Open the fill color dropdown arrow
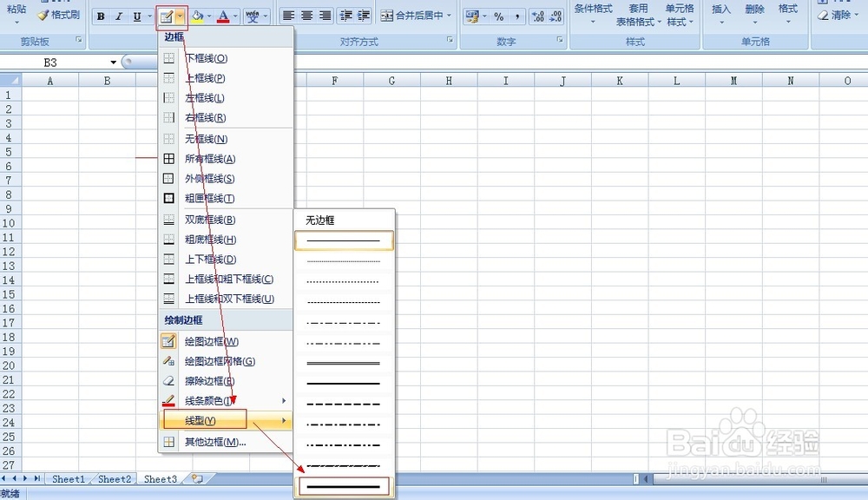Screen dimensions: 868x500 pos(209,16)
